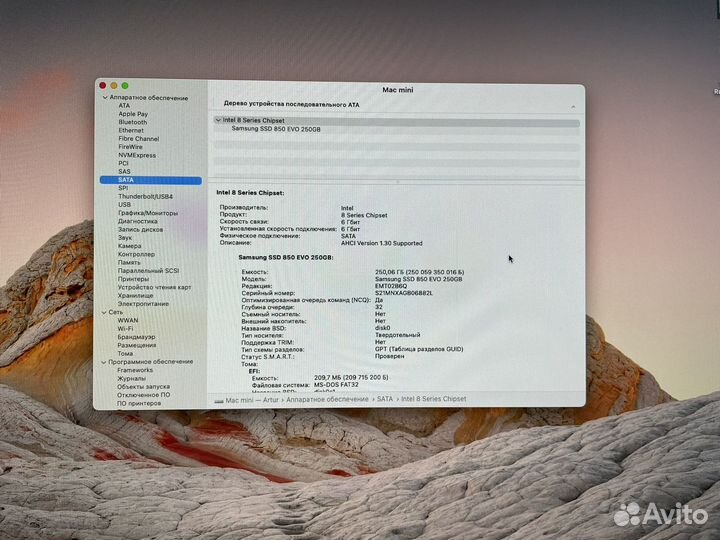The height and width of the screenshot is (540, 720).
Task: Select Fibre Channel in the sidebar
Action: pos(139,139)
